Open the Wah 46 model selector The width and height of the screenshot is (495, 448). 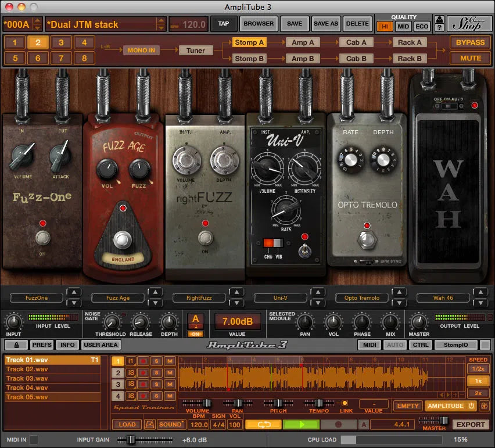click(443, 298)
